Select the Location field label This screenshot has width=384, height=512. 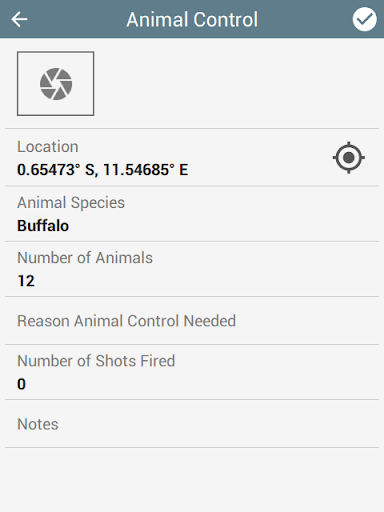tap(48, 147)
